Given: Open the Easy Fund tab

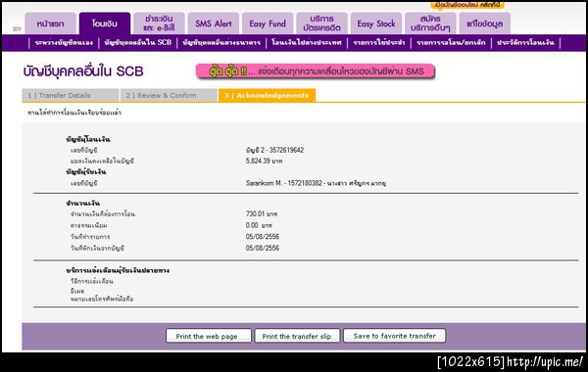Looking at the screenshot, I should (268, 23).
